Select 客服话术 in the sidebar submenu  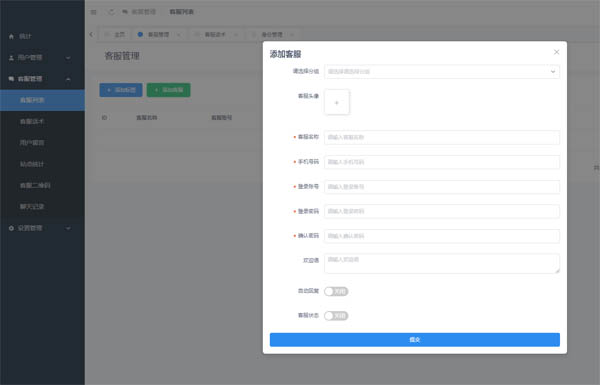pyautogui.click(x=32, y=121)
